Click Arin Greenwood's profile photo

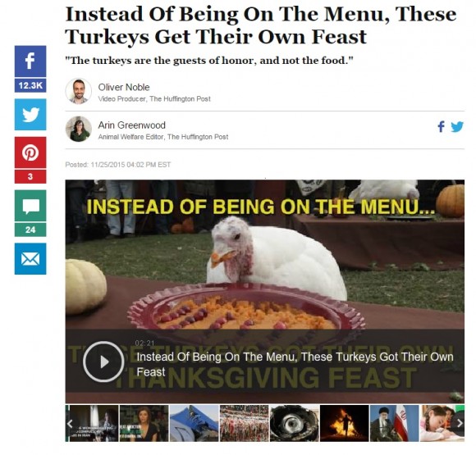click(79, 129)
